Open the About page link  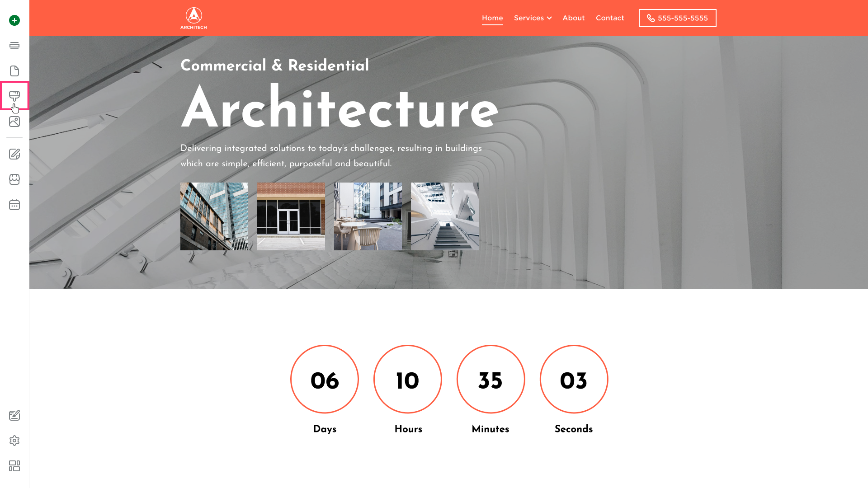(x=573, y=18)
